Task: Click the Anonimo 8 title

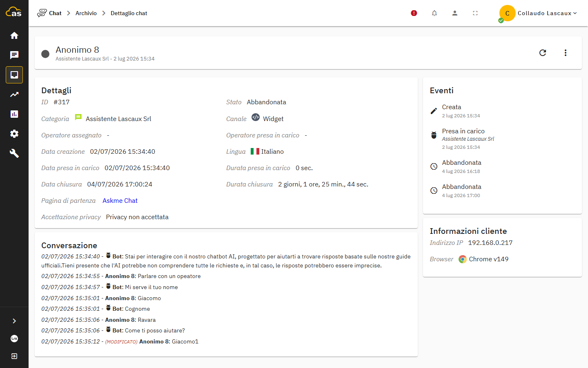Action: point(77,49)
